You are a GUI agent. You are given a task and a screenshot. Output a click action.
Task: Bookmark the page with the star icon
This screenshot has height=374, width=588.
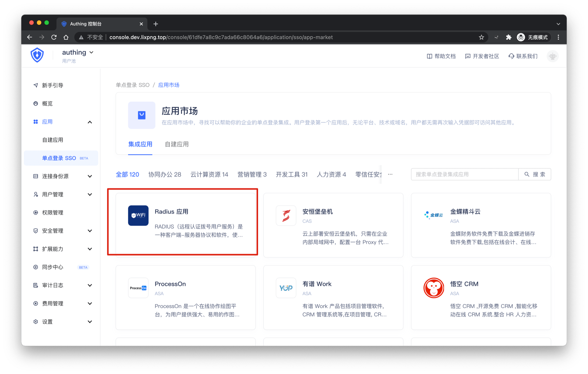tap(481, 37)
